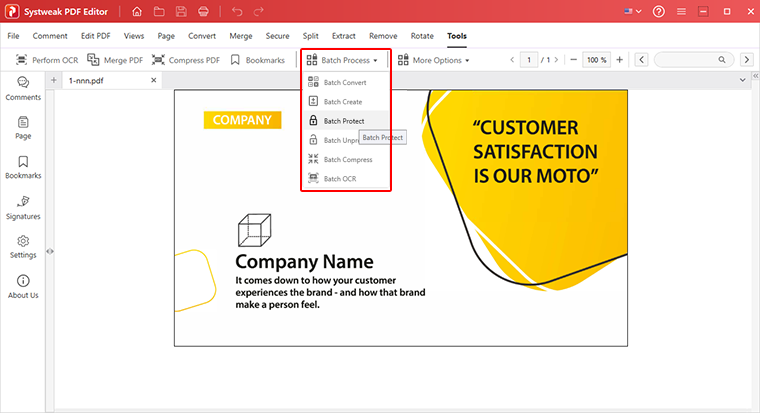Screen dimensions: 760x413
Task: Open the Secure menu
Action: 277,36
